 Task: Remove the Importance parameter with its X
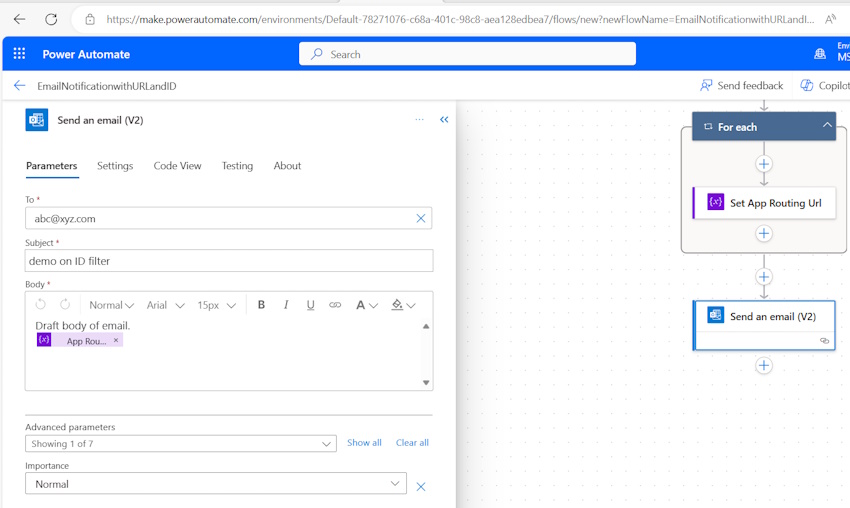pyautogui.click(x=421, y=487)
